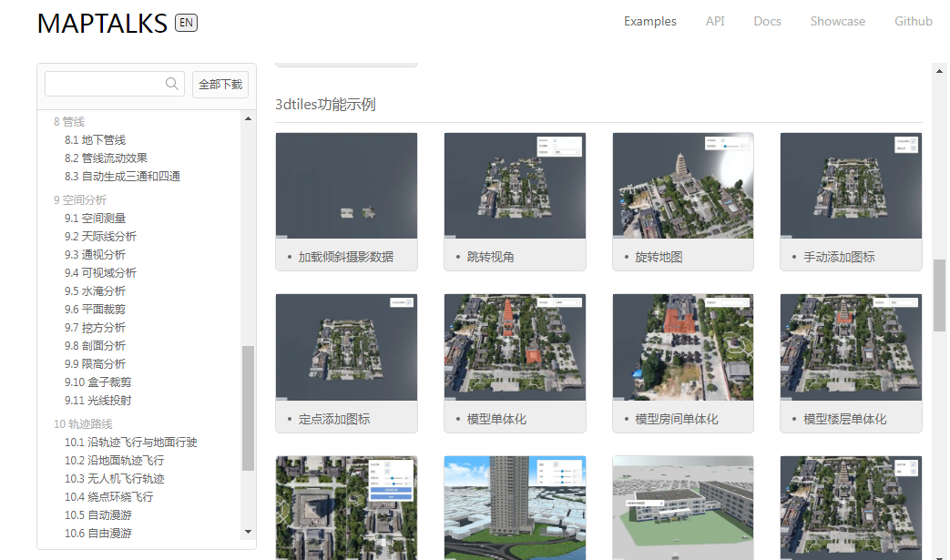Click the 全部下载 button
Image resolution: width=950 pixels, height=560 pixels.
pyautogui.click(x=220, y=84)
